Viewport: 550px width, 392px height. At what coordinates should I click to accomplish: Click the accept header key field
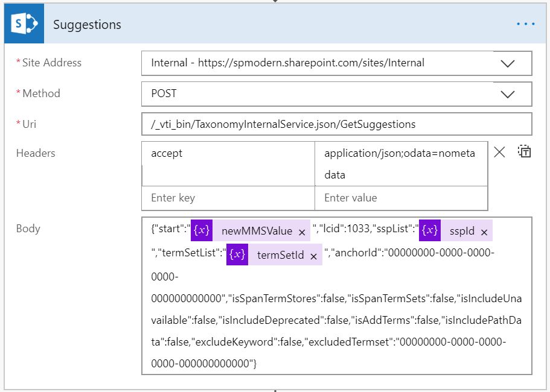(228, 163)
